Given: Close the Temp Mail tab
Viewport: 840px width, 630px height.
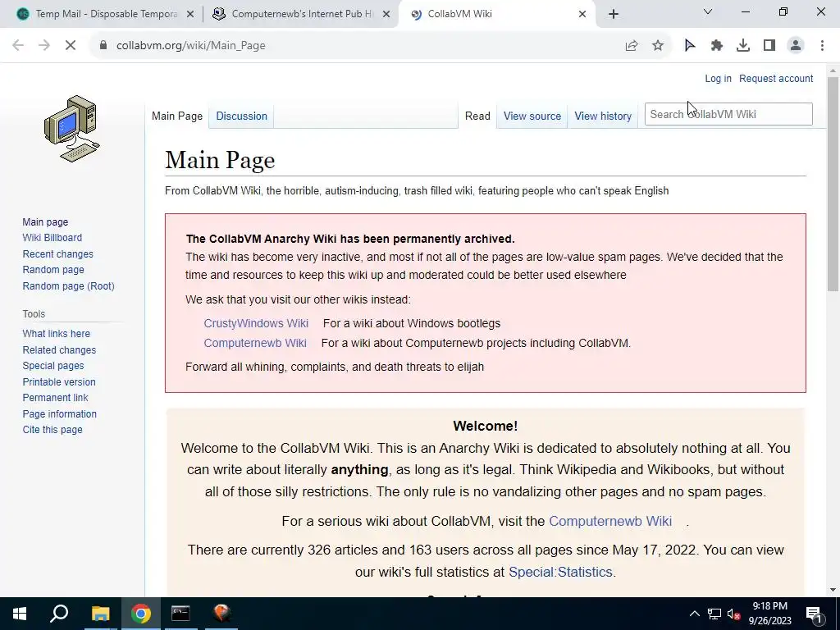Looking at the screenshot, I should [x=190, y=14].
